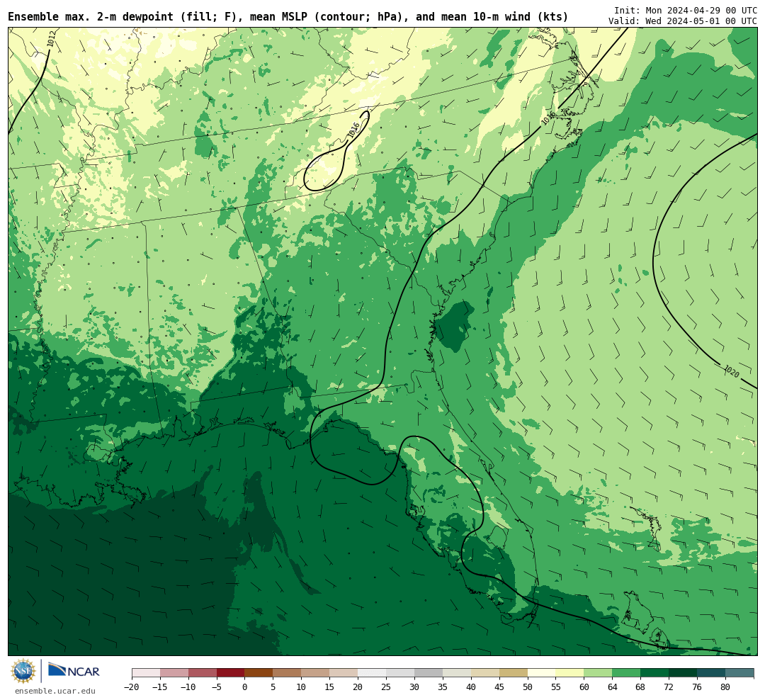
Task: Click the colorbar label 60
Action: (584, 687)
